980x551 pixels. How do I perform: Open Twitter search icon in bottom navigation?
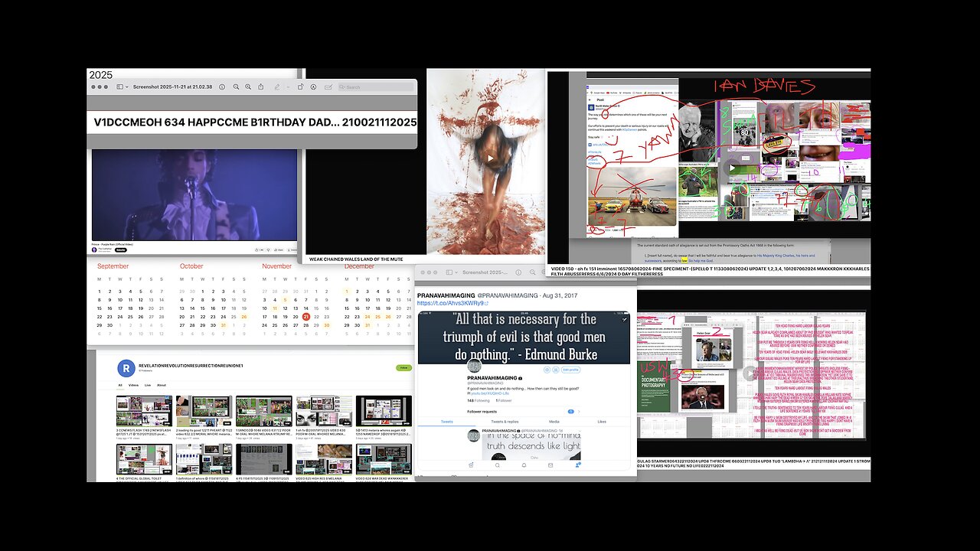pos(498,465)
